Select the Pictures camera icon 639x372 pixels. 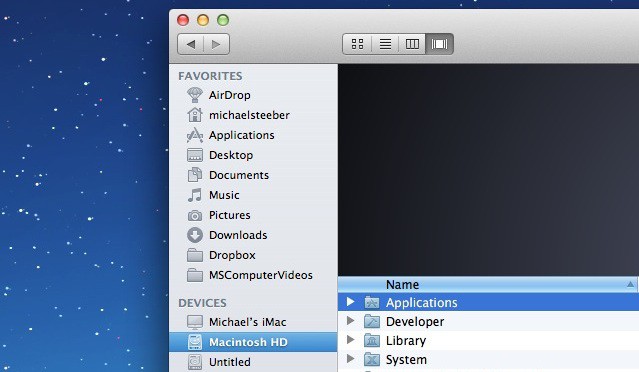tap(195, 215)
